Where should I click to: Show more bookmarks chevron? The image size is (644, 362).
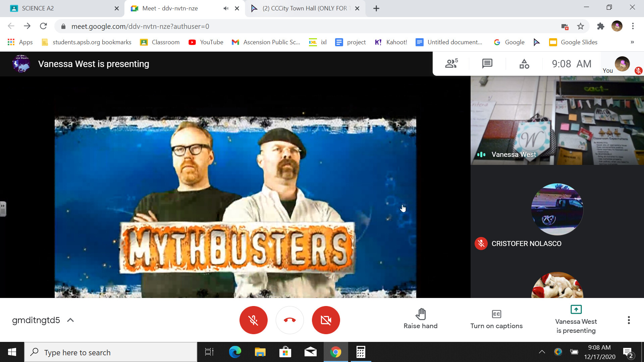coord(632,42)
